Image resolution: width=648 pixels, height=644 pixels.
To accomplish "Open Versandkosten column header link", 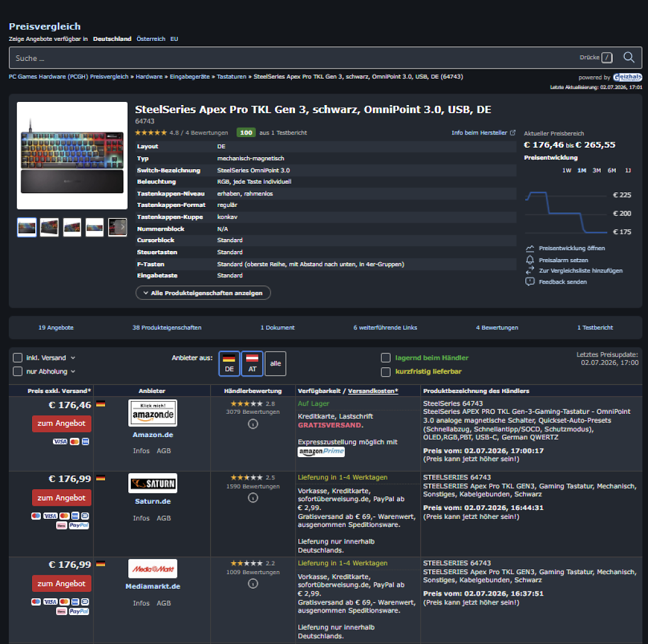I will click(x=373, y=391).
